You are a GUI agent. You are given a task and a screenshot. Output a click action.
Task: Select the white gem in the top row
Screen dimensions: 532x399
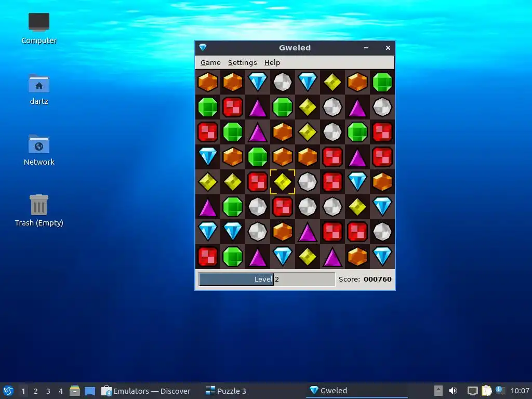(x=283, y=82)
